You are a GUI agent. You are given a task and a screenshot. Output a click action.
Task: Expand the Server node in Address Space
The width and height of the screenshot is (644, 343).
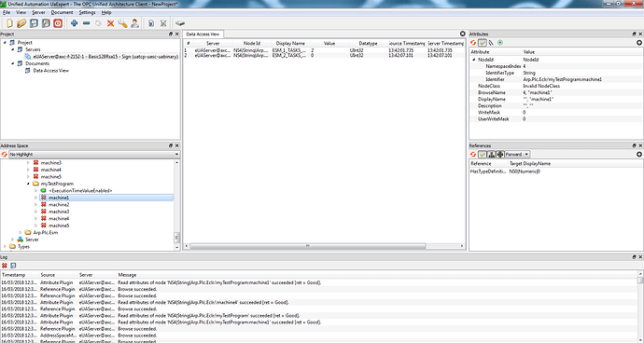[13, 240]
